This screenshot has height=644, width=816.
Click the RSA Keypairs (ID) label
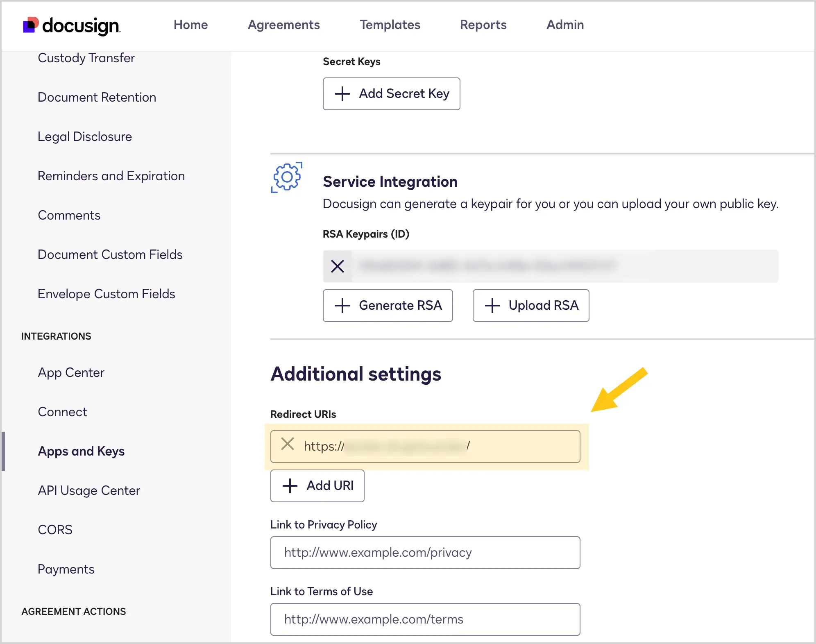pos(366,234)
